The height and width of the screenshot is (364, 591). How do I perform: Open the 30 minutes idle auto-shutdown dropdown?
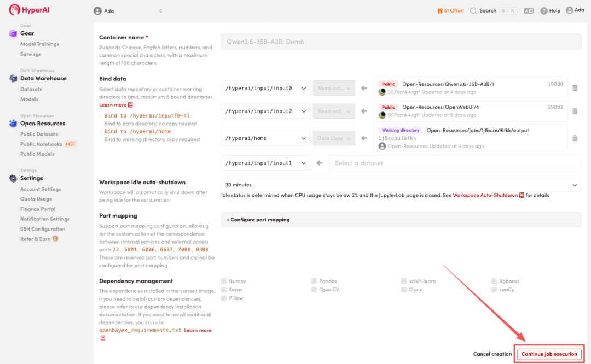coord(401,185)
